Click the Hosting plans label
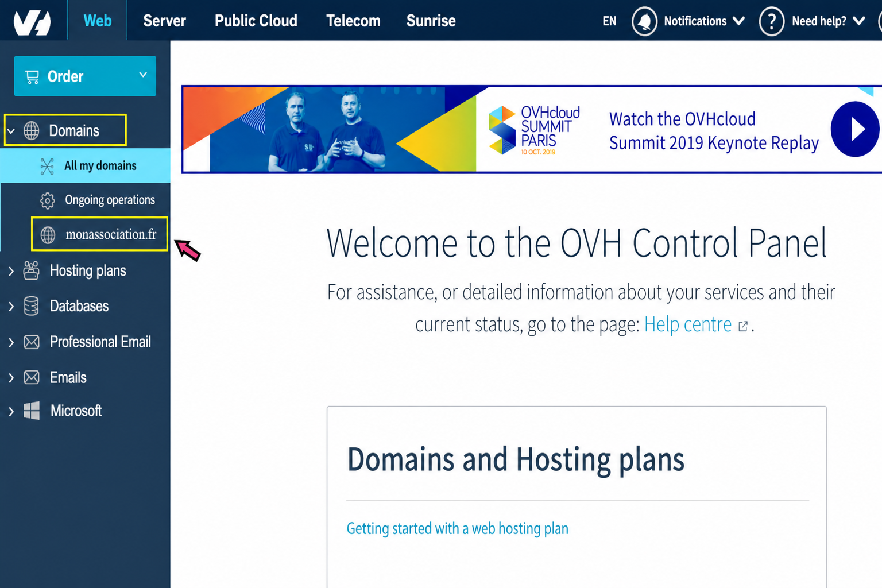 pos(88,271)
